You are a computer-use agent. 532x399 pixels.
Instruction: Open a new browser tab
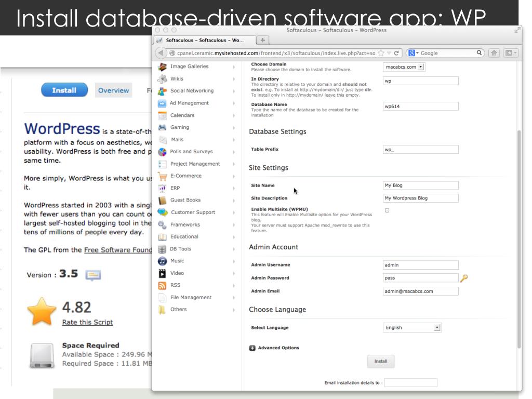[263, 40]
